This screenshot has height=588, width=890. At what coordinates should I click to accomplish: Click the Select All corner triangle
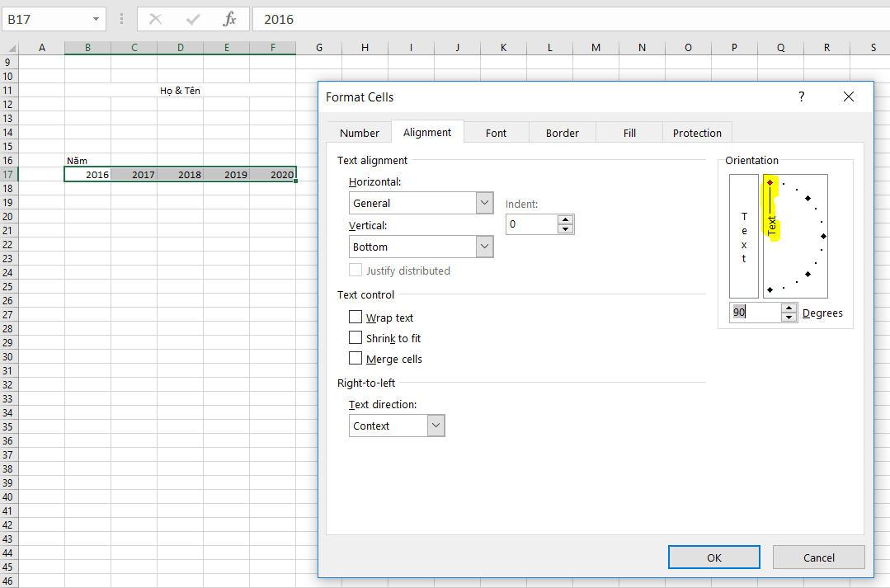click(10, 48)
